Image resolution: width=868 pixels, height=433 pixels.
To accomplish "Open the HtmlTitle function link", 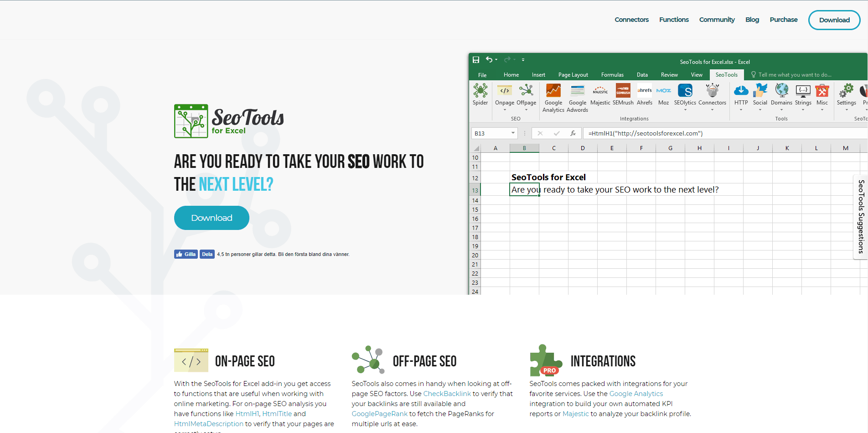I will (277, 413).
